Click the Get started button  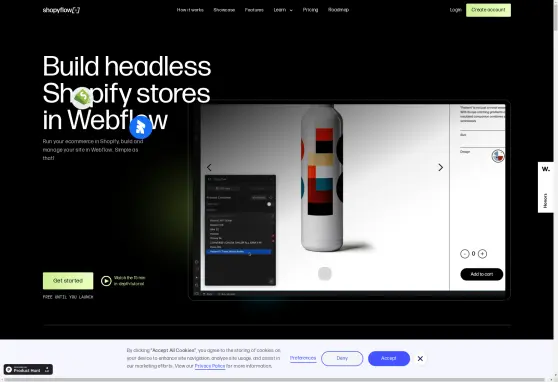[68, 281]
